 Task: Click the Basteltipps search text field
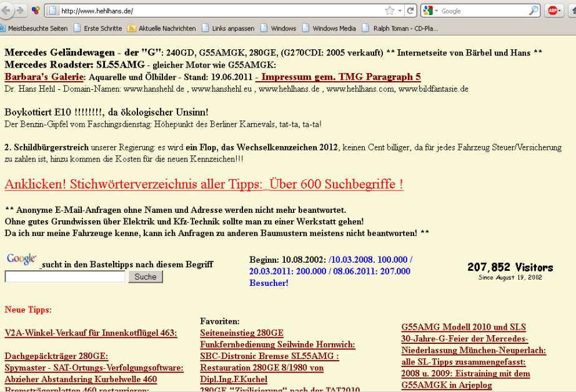pos(65,277)
